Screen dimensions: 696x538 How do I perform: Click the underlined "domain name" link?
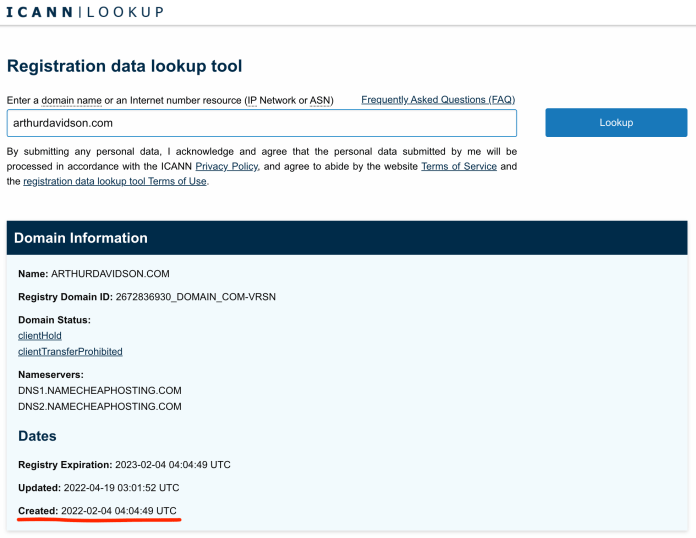tap(70, 101)
